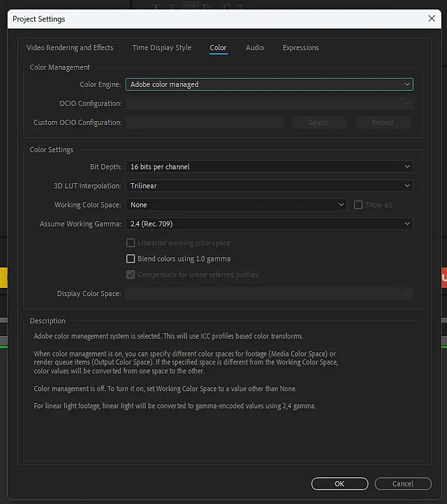Viewport: 447px width, 504px height.
Task: Click the Custom OCIO Configuration path field
Action: pyautogui.click(x=205, y=122)
